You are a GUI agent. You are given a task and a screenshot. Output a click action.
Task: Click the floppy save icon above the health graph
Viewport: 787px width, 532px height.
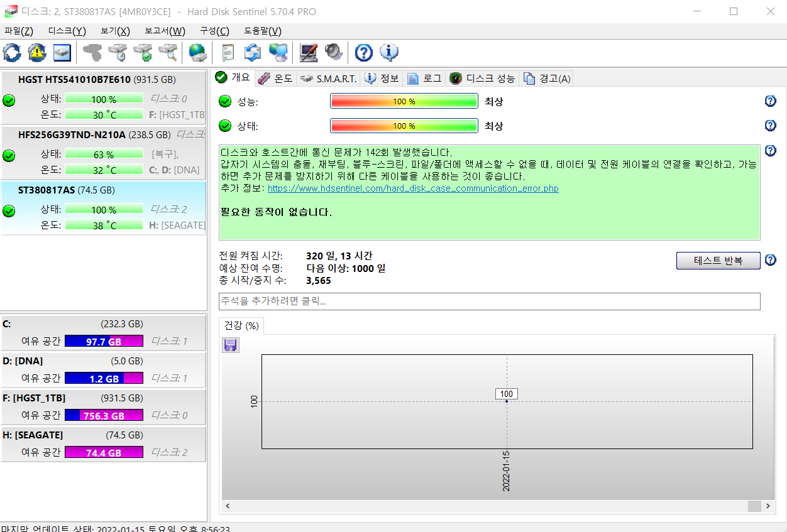coord(231,345)
